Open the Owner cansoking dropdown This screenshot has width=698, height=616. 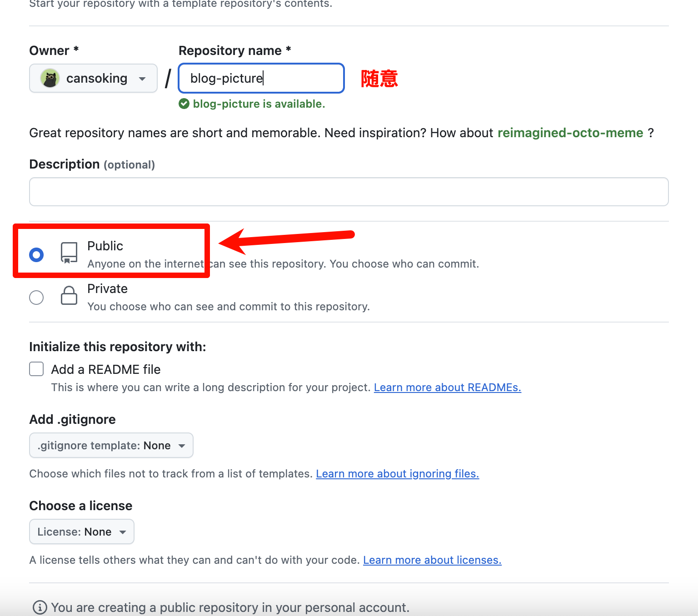click(x=93, y=78)
